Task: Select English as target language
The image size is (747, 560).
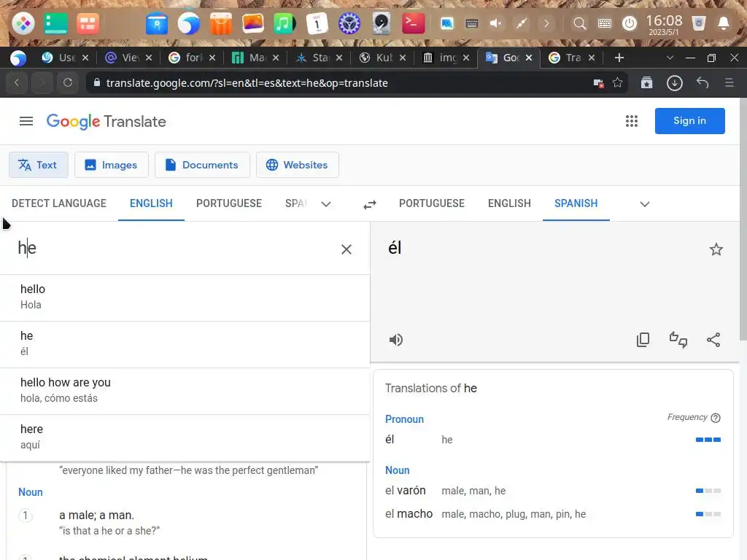Action: click(x=509, y=203)
